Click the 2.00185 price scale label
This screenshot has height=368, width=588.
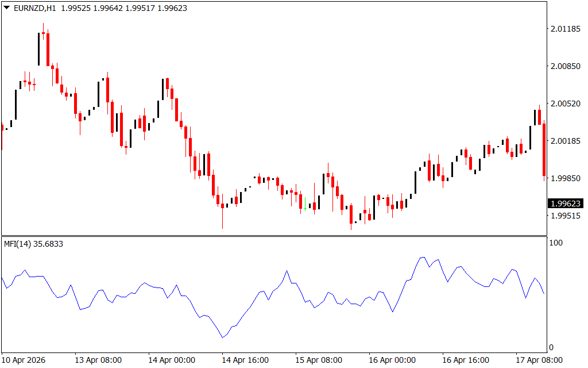566,141
